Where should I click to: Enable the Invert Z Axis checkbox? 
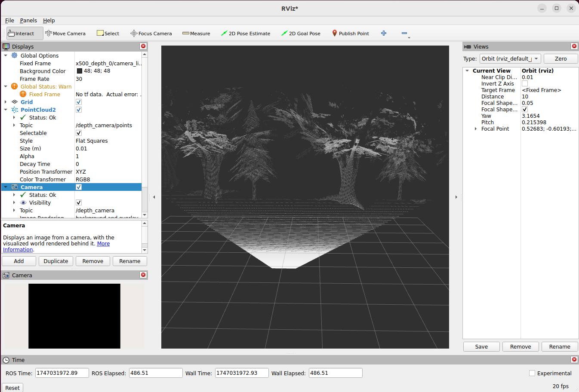click(x=525, y=83)
